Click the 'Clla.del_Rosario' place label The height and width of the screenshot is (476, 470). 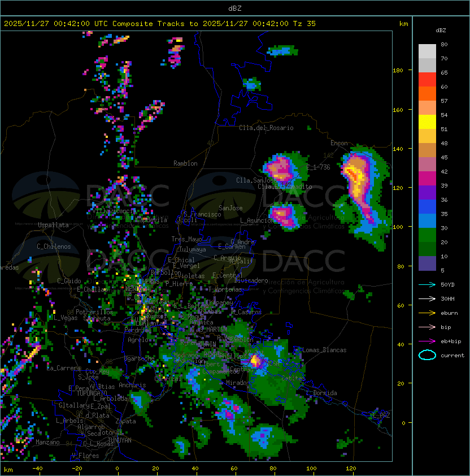click(x=266, y=128)
